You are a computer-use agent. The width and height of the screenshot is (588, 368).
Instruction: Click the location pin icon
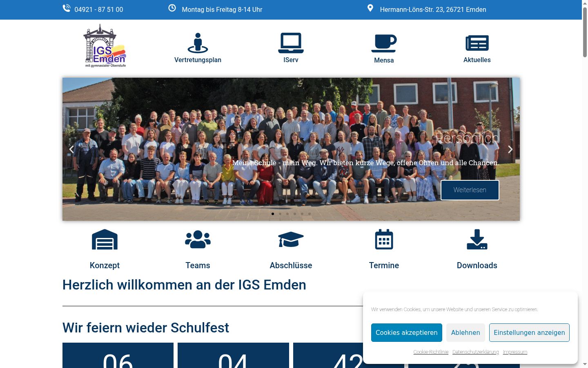click(370, 8)
